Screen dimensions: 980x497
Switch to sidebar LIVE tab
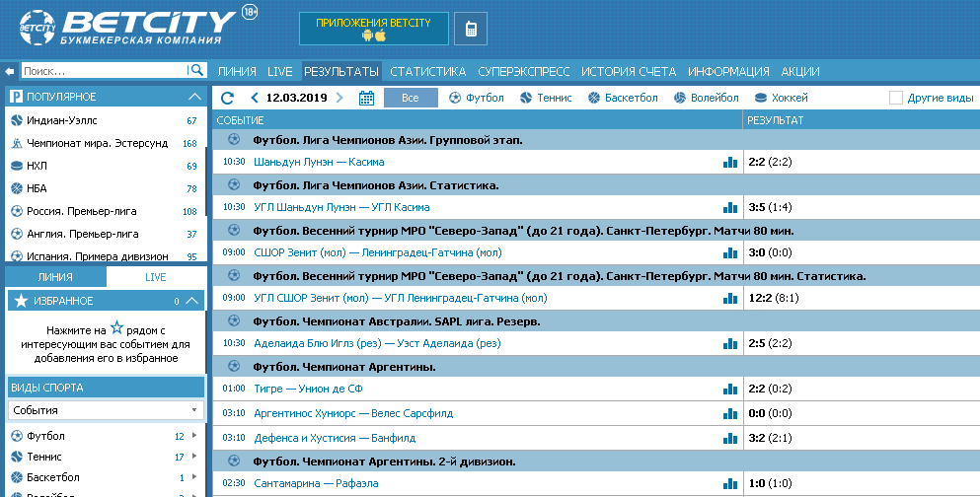point(156,277)
